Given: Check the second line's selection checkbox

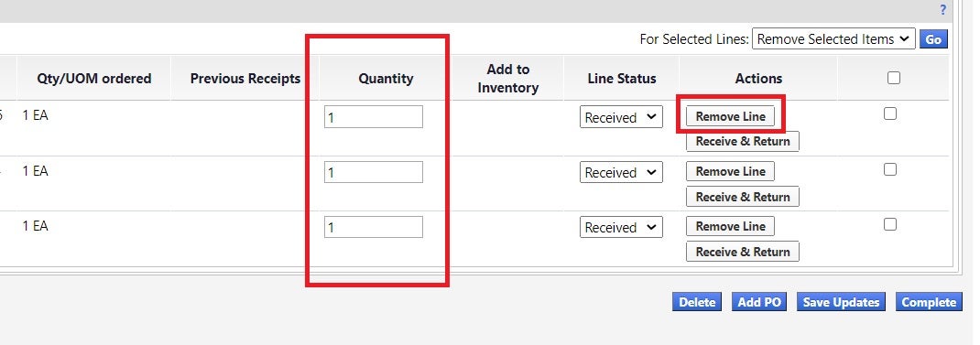Looking at the screenshot, I should [890, 169].
